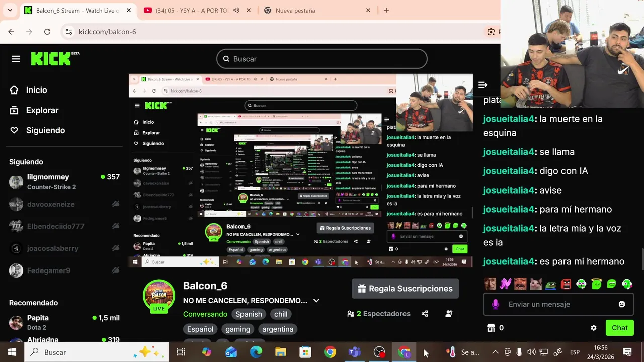Open File Explorer from taskbar

pyautogui.click(x=281, y=352)
